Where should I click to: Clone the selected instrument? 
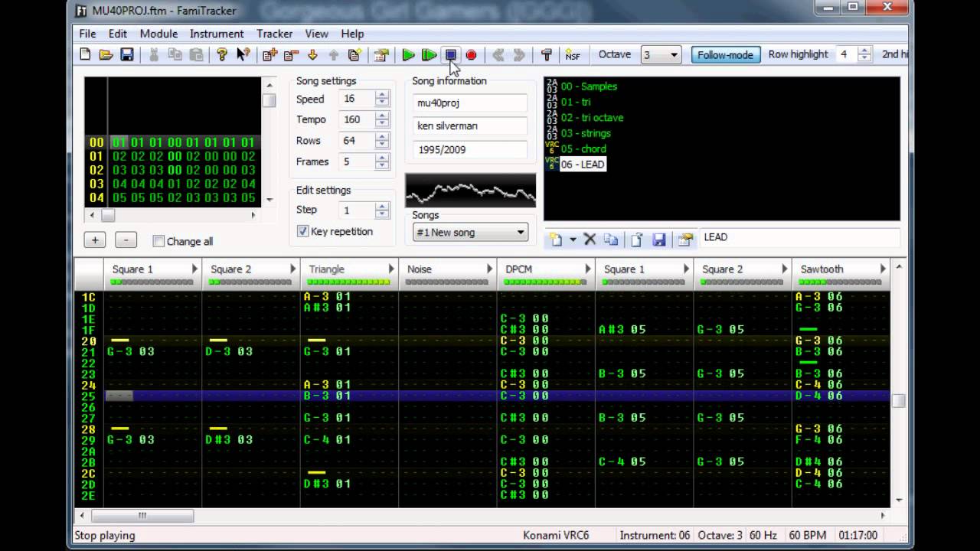(x=611, y=240)
